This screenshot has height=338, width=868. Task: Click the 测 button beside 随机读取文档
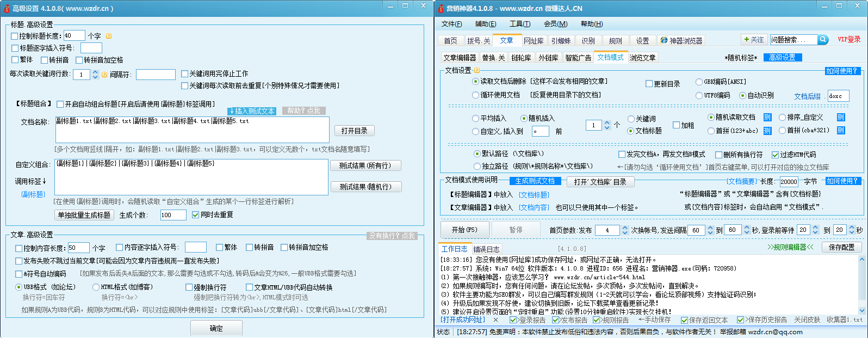tap(767, 118)
